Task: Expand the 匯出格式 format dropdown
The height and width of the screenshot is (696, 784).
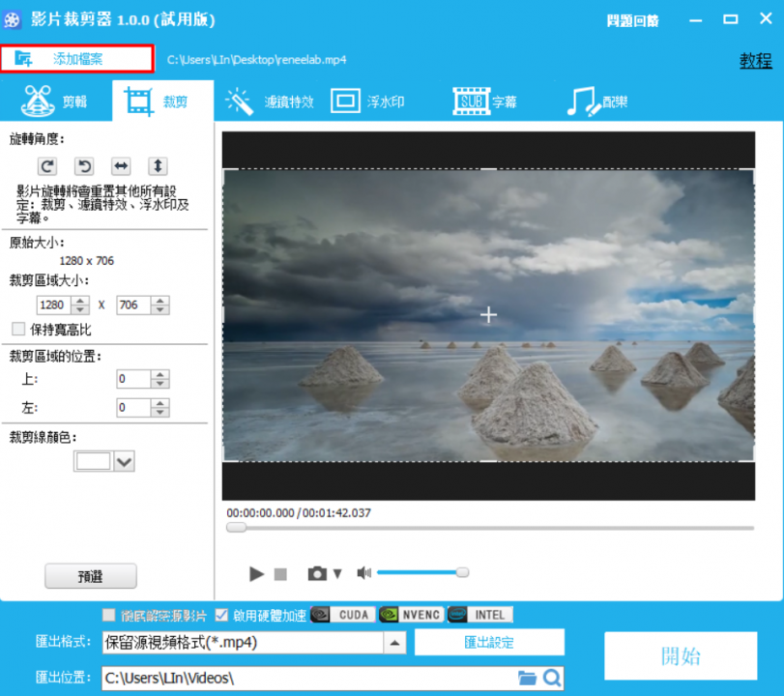Action: [394, 643]
